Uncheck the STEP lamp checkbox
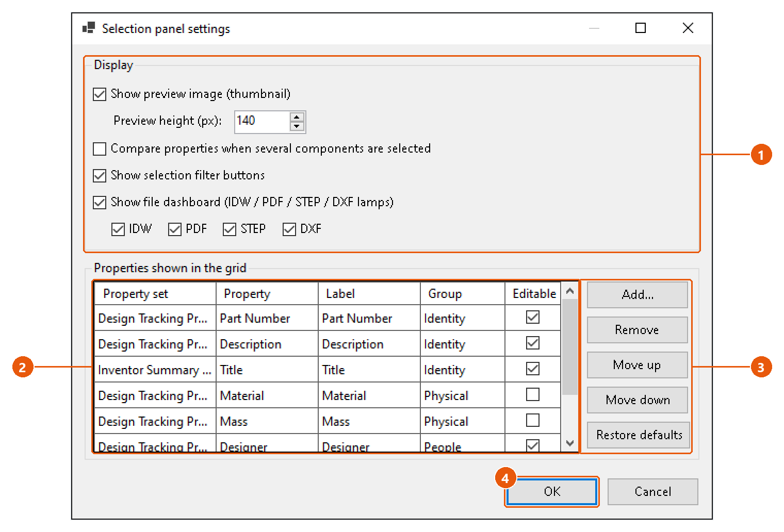This screenshot has width=784, height=532. pyautogui.click(x=230, y=229)
